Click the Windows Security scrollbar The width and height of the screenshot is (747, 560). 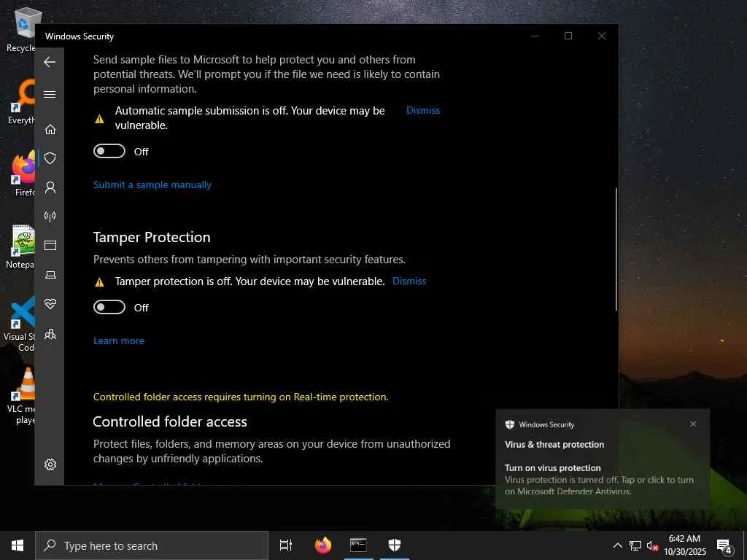[x=616, y=249]
